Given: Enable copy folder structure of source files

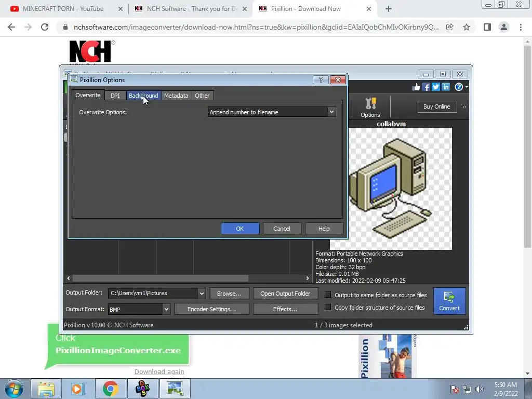Looking at the screenshot, I should point(328,307).
